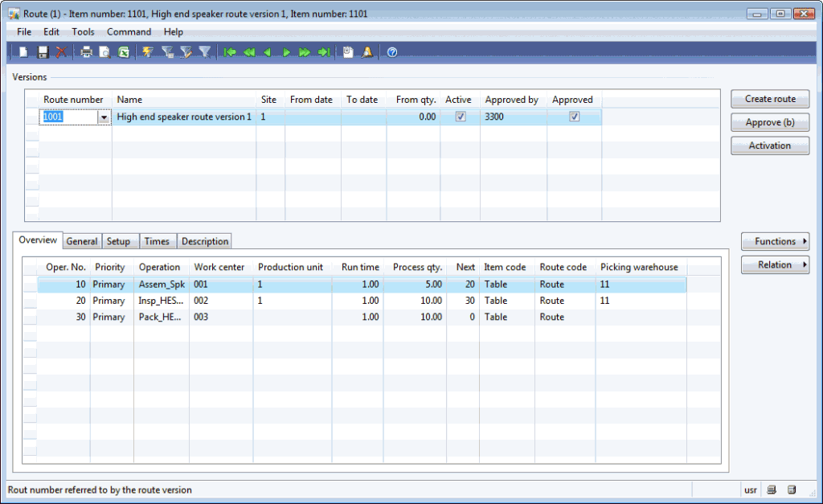Image resolution: width=823 pixels, height=504 pixels.
Task: Switch to the Times tab
Action: (158, 240)
